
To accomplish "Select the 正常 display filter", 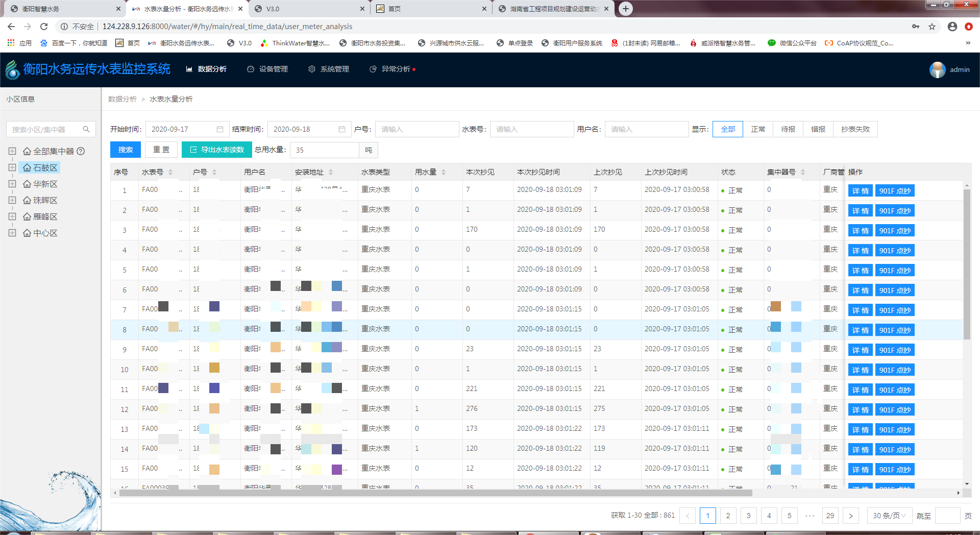I will [x=758, y=129].
